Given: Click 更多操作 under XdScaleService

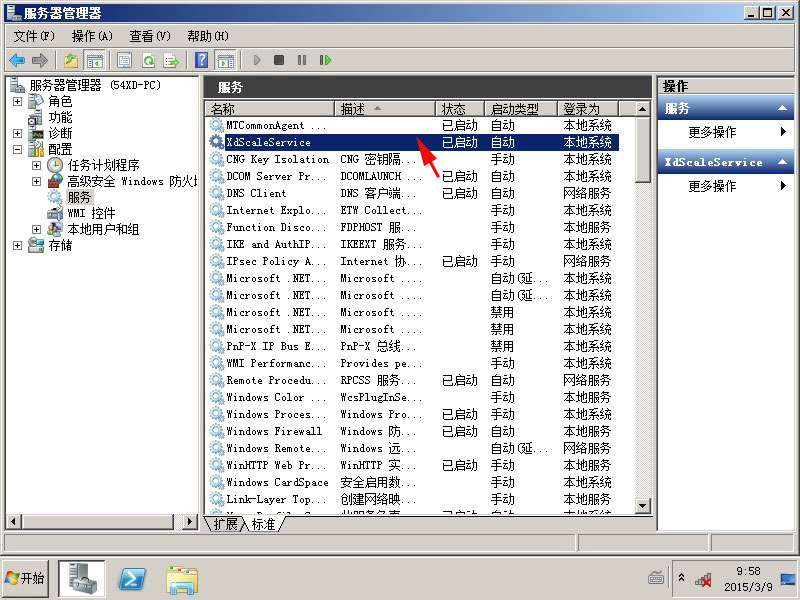Looking at the screenshot, I should click(x=712, y=186).
